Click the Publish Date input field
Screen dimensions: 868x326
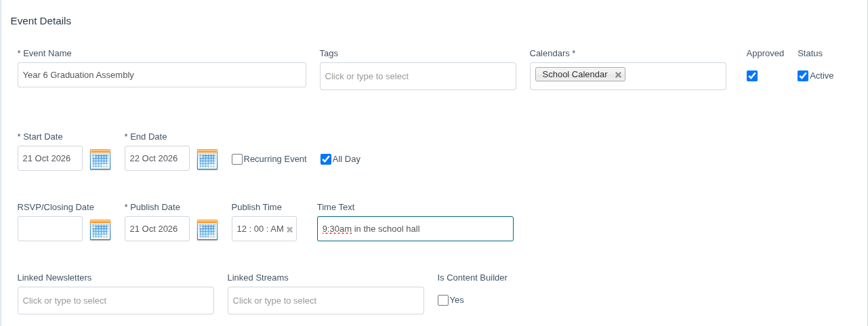coord(157,229)
